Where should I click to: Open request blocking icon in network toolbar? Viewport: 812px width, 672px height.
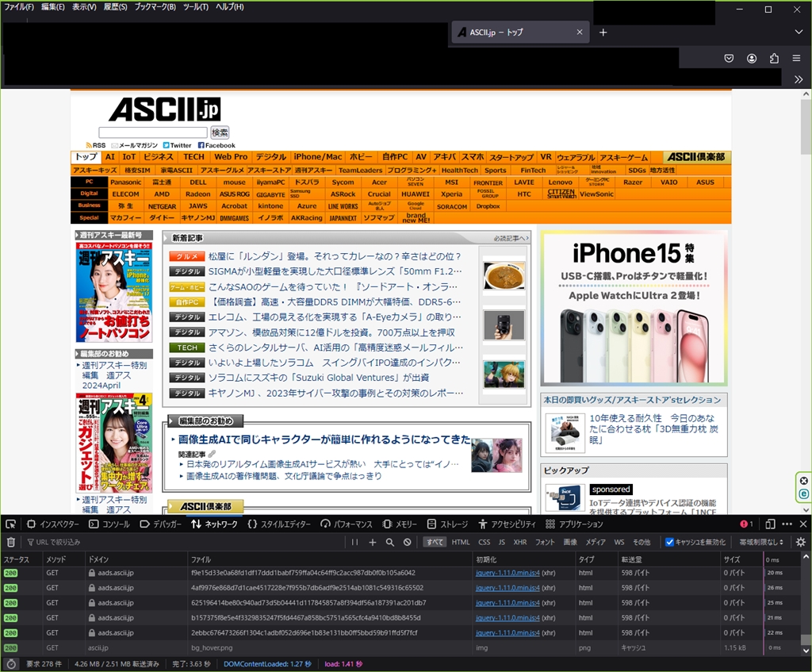(x=408, y=542)
